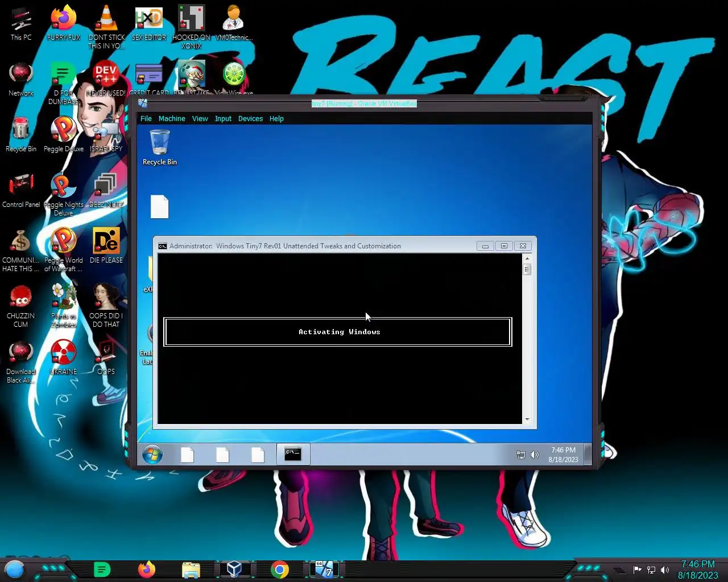The height and width of the screenshot is (582, 728).
Task: Close the Administrator command prompt window
Action: [523, 246]
